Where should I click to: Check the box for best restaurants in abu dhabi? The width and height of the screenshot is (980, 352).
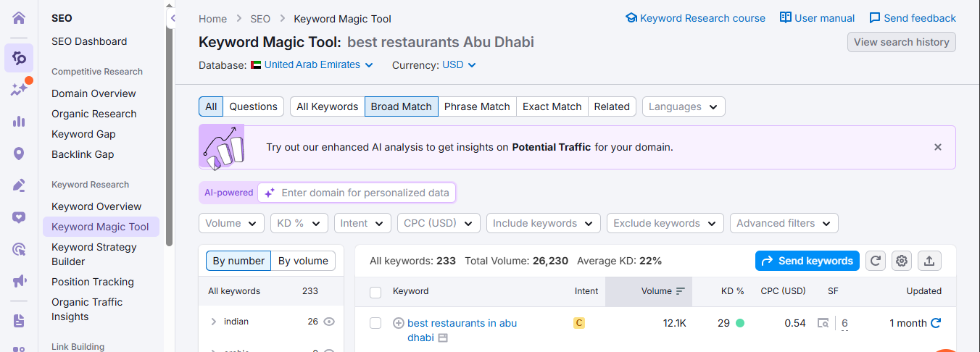tap(375, 323)
